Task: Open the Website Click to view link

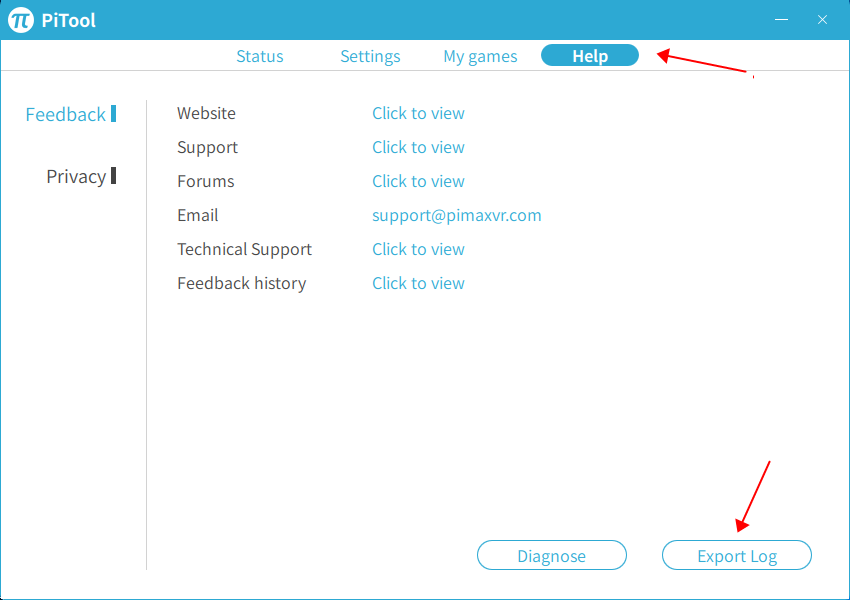Action: point(418,113)
